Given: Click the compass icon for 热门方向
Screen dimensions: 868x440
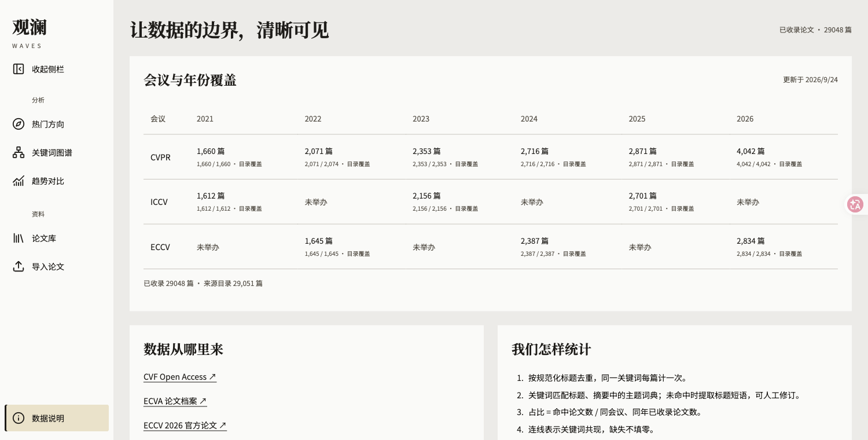Looking at the screenshot, I should point(19,124).
